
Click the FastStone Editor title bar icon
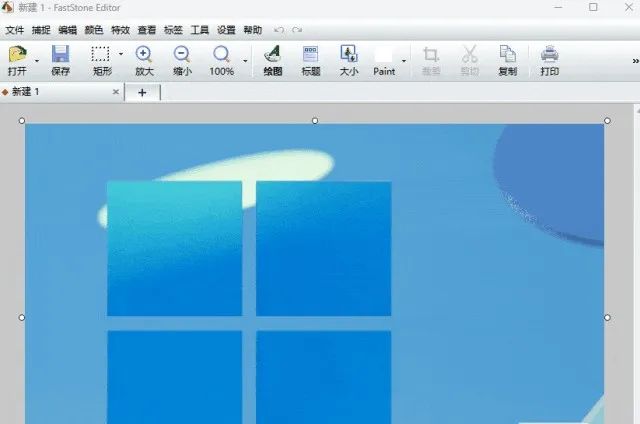[x=7, y=7]
